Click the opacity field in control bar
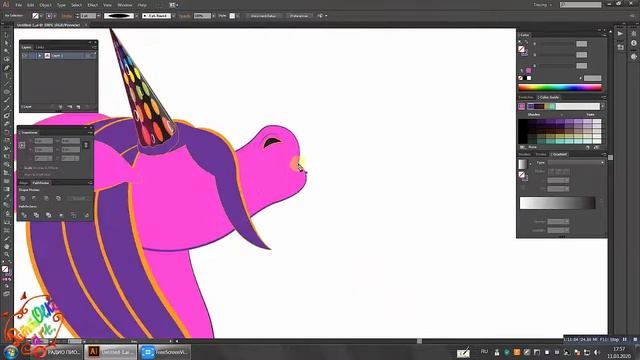The height and width of the screenshot is (360, 640). click(x=202, y=16)
